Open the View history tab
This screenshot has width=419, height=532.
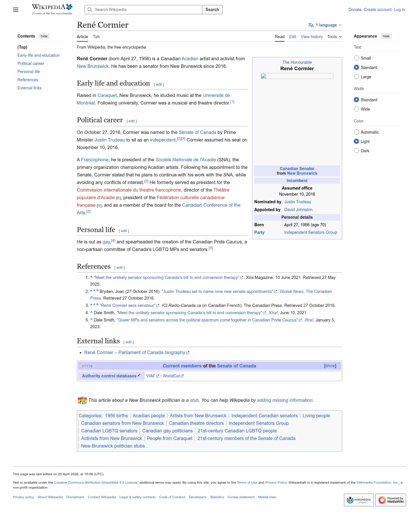(x=312, y=37)
